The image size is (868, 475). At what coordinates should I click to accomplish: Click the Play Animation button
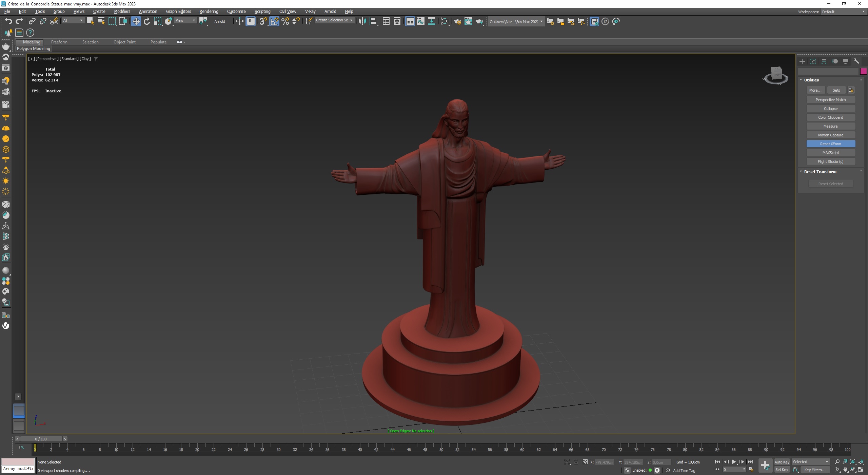(734, 462)
